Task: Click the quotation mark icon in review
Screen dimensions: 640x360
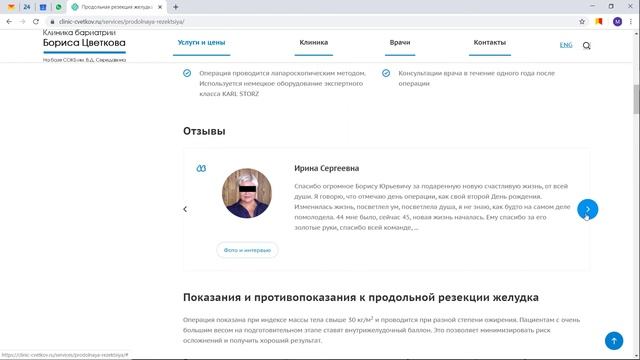Action: (x=201, y=168)
